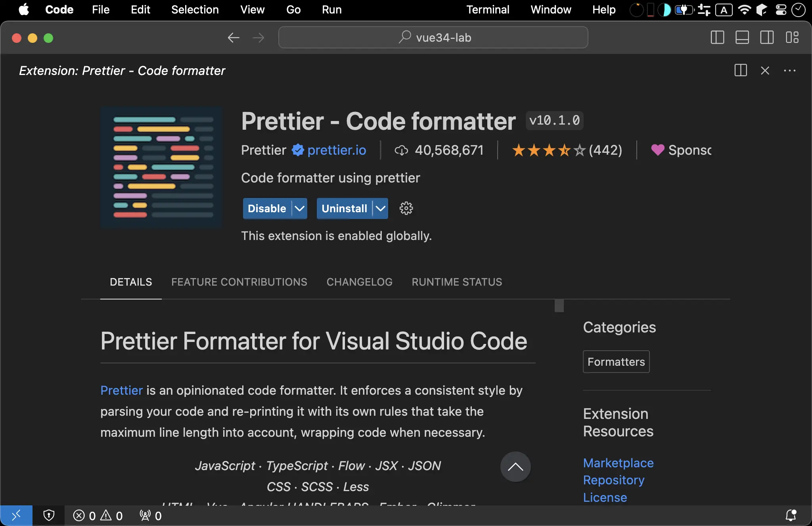Viewport: 812px width, 526px height.
Task: Open the Selection menu
Action: (195, 10)
